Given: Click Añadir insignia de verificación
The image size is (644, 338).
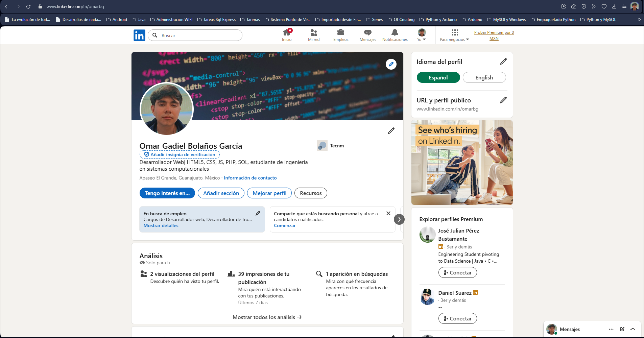Looking at the screenshot, I should coord(180,154).
